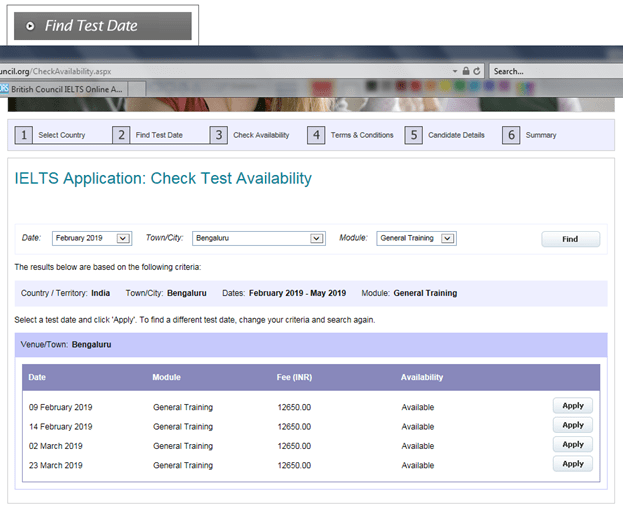Image resolution: width=623 pixels, height=511 pixels.
Task: Open the Date dropdown showing February 2019
Action: (92, 238)
